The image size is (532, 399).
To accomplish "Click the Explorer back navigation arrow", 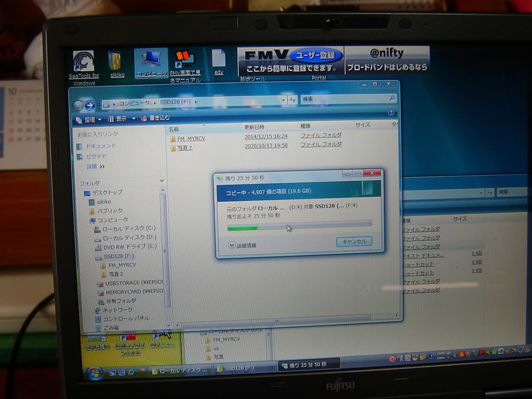I will tap(78, 106).
